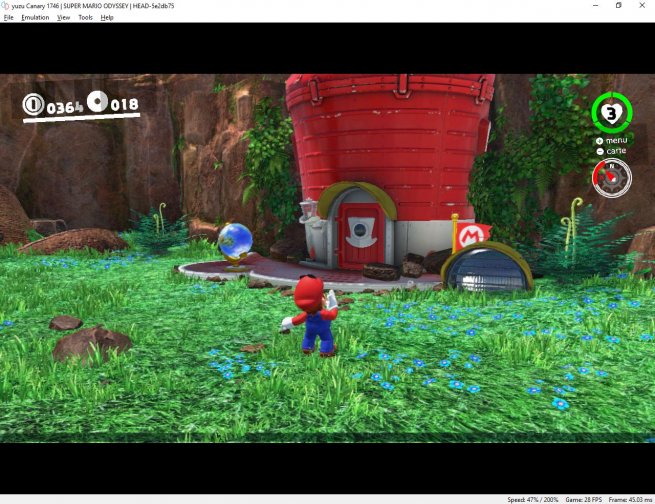Image resolution: width=655 pixels, height=504 pixels.
Task: Click the regional purple coin icon
Action: pos(97,101)
